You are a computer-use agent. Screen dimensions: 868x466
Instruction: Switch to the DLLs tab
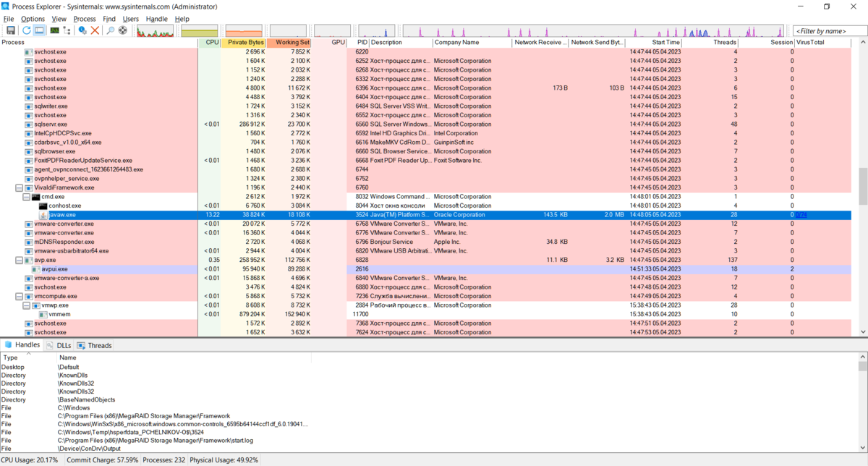click(59, 345)
